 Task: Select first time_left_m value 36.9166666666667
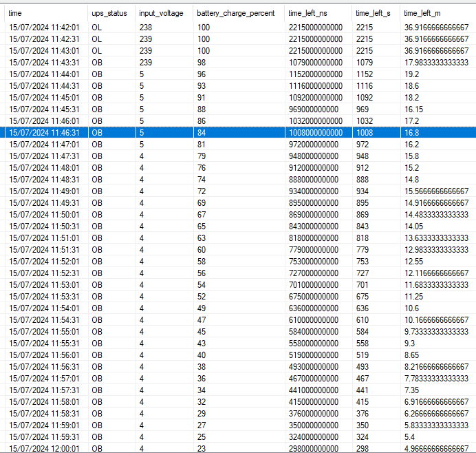point(437,28)
